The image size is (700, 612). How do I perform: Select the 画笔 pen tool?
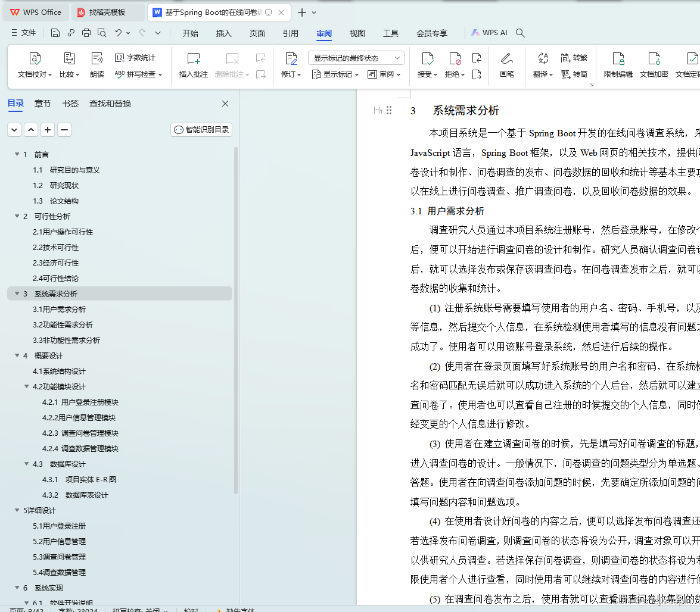tap(507, 65)
